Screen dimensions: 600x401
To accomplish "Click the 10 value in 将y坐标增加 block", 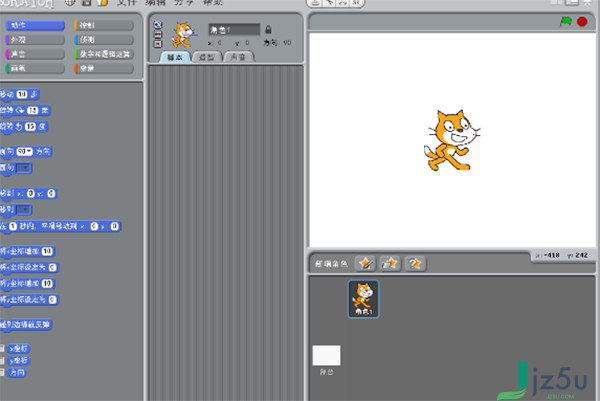I will pos(47,284).
